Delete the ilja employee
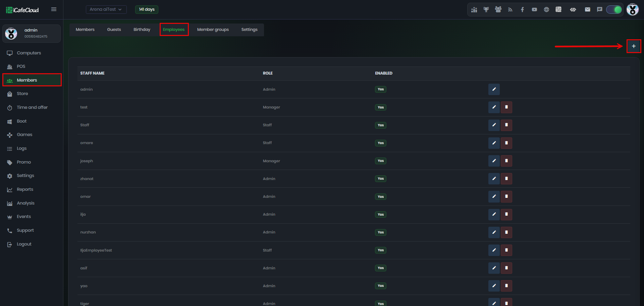Viewport: 644px width, 306px height. pyautogui.click(x=506, y=214)
